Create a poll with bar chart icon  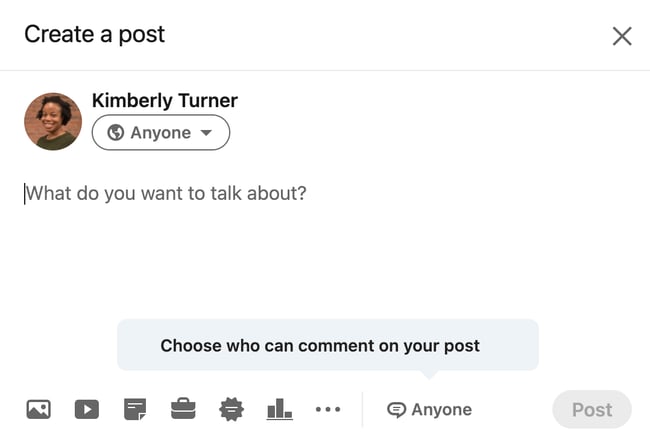pos(279,408)
